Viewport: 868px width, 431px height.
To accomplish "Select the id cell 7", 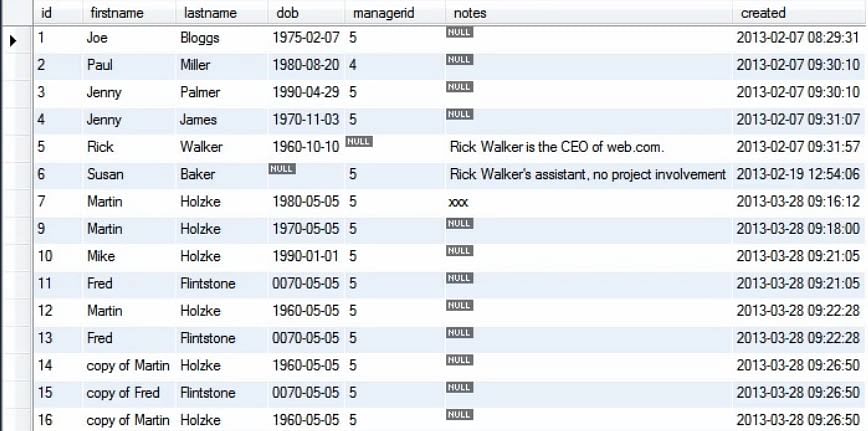I will point(41,201).
